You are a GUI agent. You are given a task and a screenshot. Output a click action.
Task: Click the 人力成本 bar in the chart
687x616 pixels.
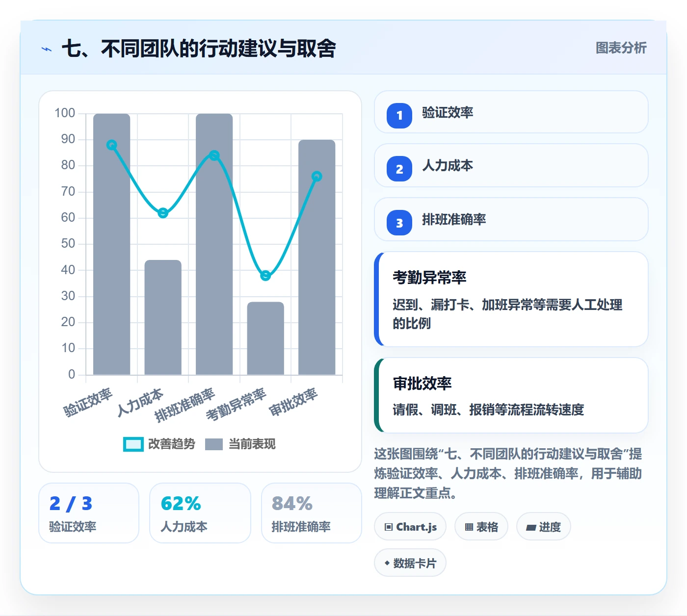click(163, 317)
